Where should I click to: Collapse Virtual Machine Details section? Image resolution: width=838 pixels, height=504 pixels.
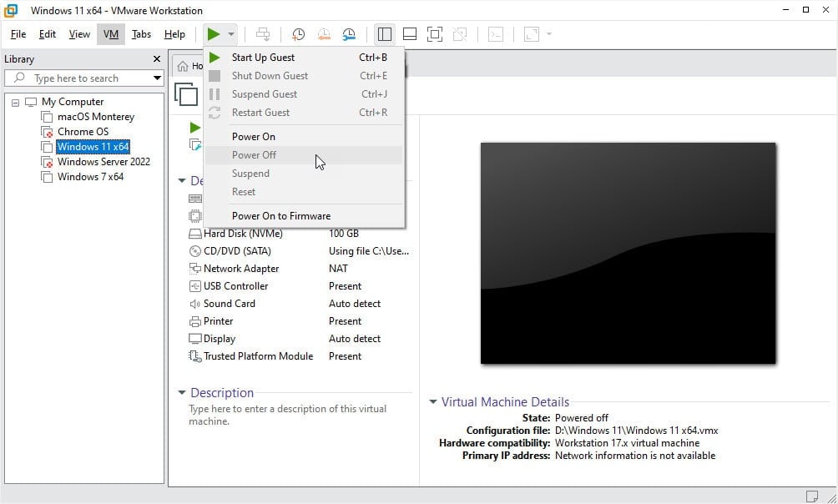pyautogui.click(x=433, y=402)
